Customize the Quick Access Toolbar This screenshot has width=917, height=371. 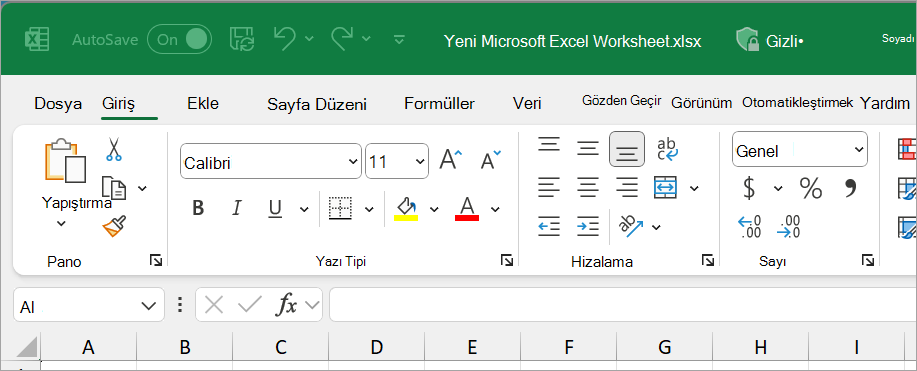[399, 40]
